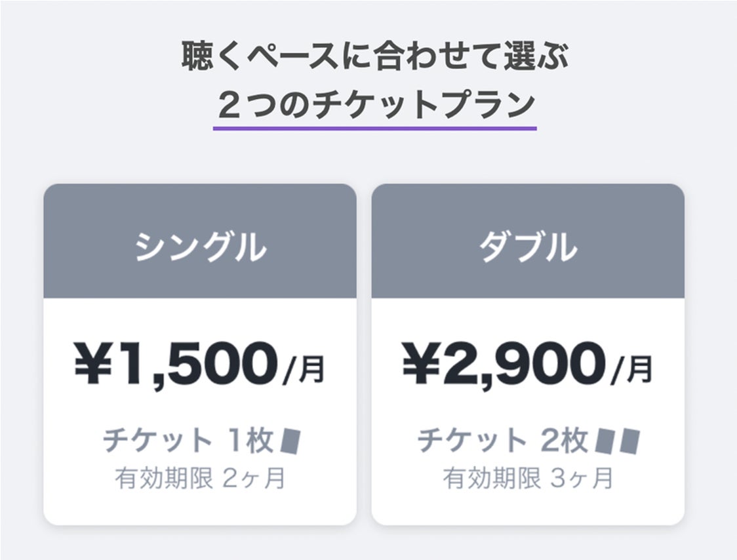737x560 pixels.
Task: Click the 有効期限 3ヶ月 validity note
Action: 528,478
